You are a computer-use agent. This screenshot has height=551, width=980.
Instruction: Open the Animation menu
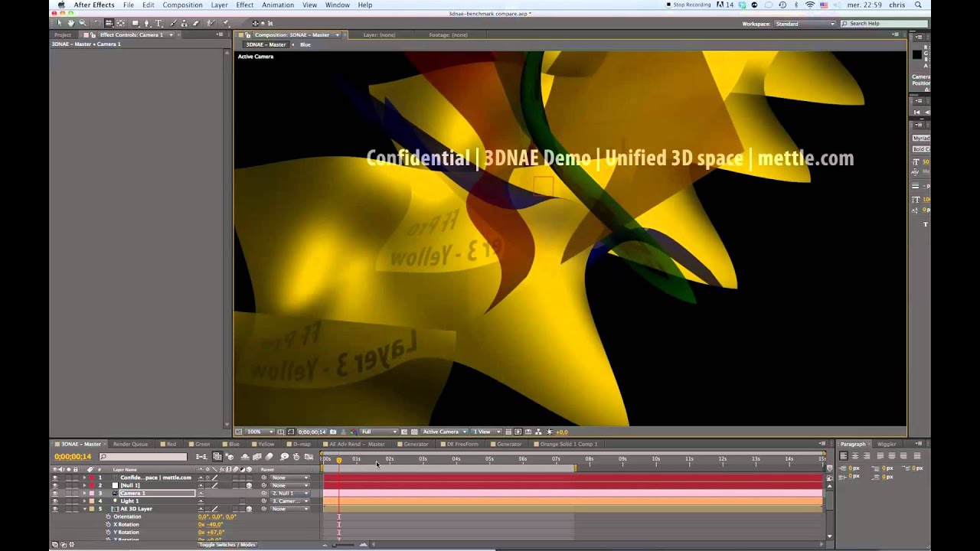pos(278,5)
